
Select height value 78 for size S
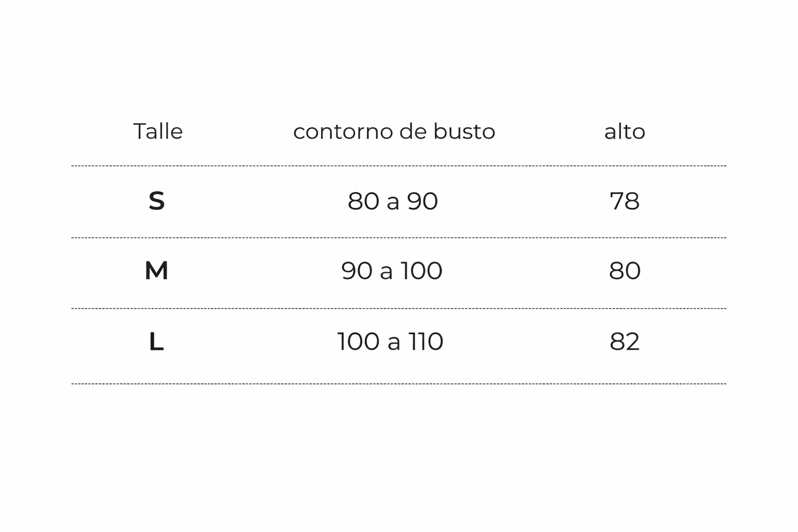(624, 201)
